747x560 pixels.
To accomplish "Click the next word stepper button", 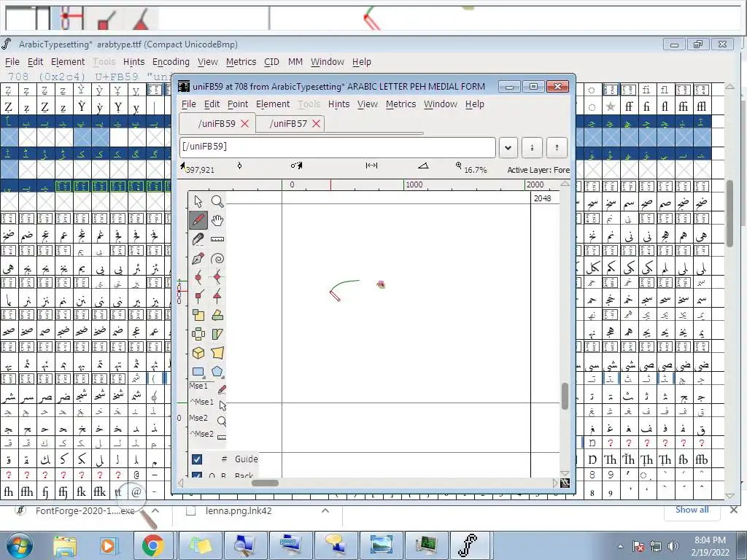I will (x=557, y=147).
